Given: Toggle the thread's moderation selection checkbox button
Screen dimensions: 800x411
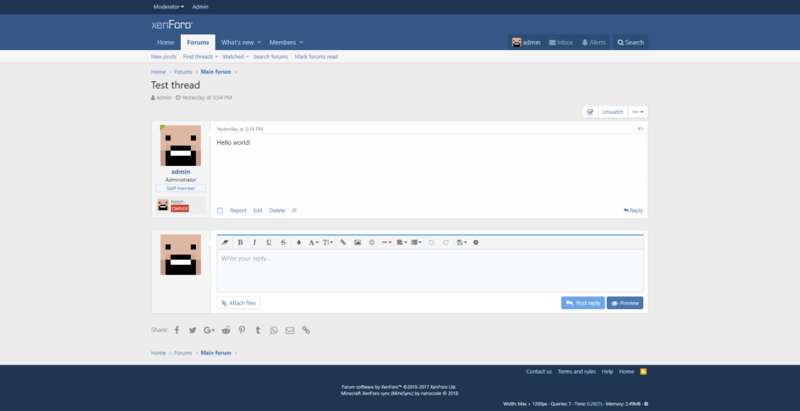Looking at the screenshot, I should tap(590, 111).
